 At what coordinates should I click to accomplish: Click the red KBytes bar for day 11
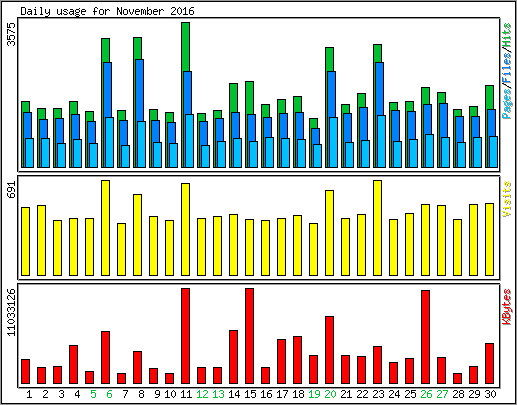186,336
